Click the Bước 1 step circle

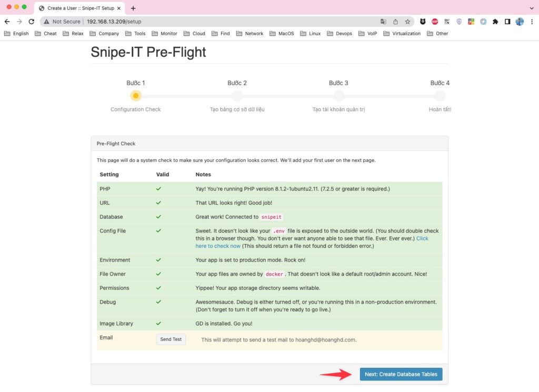(x=136, y=96)
